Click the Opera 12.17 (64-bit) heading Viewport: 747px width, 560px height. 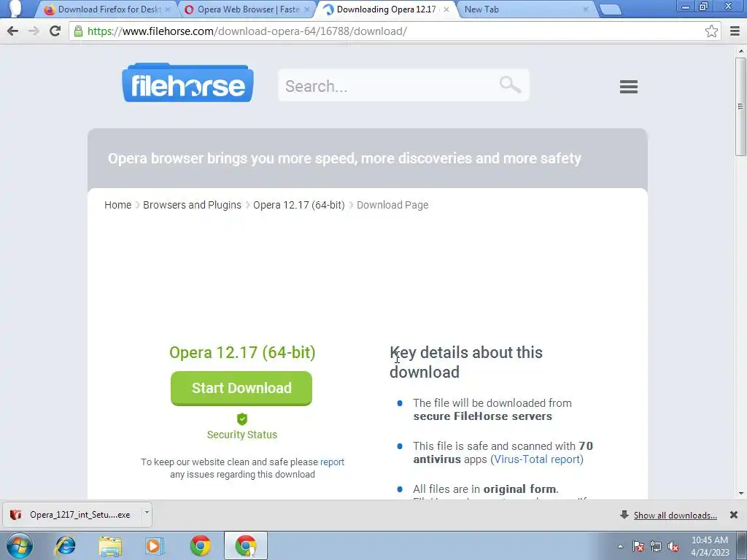pyautogui.click(x=242, y=352)
